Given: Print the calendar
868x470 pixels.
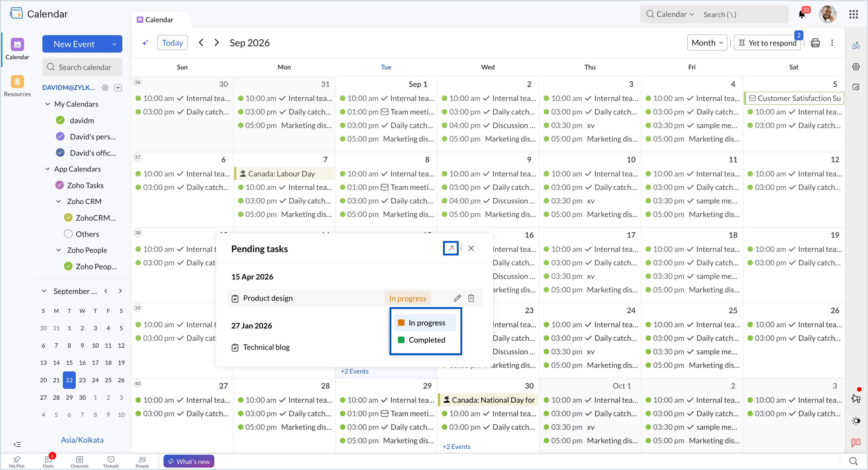Looking at the screenshot, I should point(815,43).
